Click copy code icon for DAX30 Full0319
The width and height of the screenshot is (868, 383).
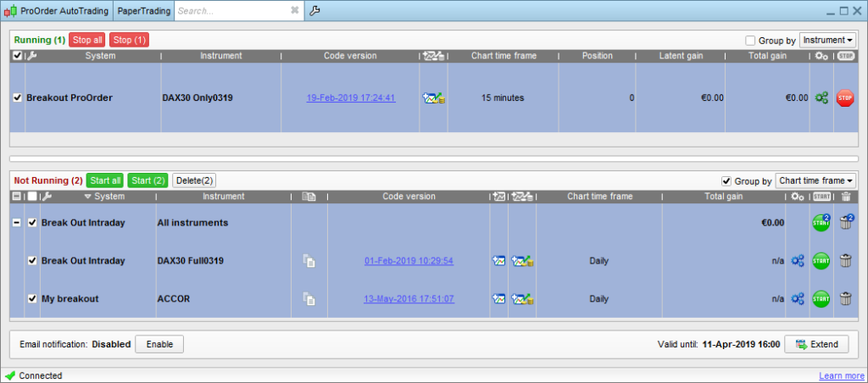(x=309, y=261)
